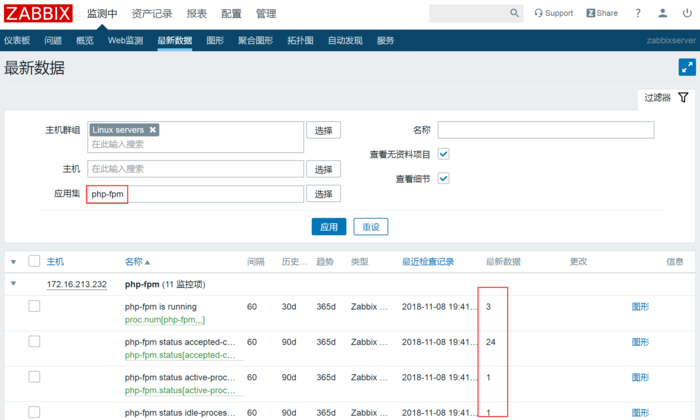
Task: Open 图形 link for active-proc... row
Action: [640, 377]
